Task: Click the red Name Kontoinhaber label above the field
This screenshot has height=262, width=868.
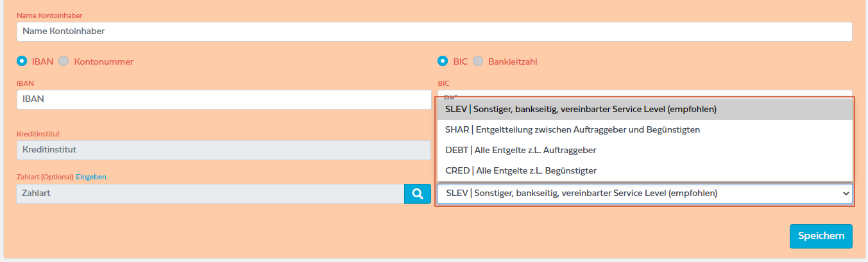Action: [49, 15]
